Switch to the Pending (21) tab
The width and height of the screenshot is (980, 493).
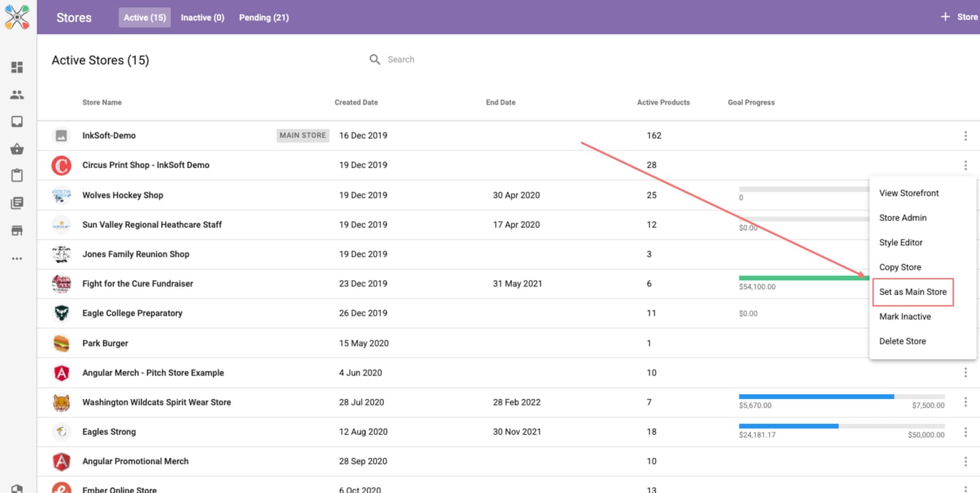click(x=264, y=18)
